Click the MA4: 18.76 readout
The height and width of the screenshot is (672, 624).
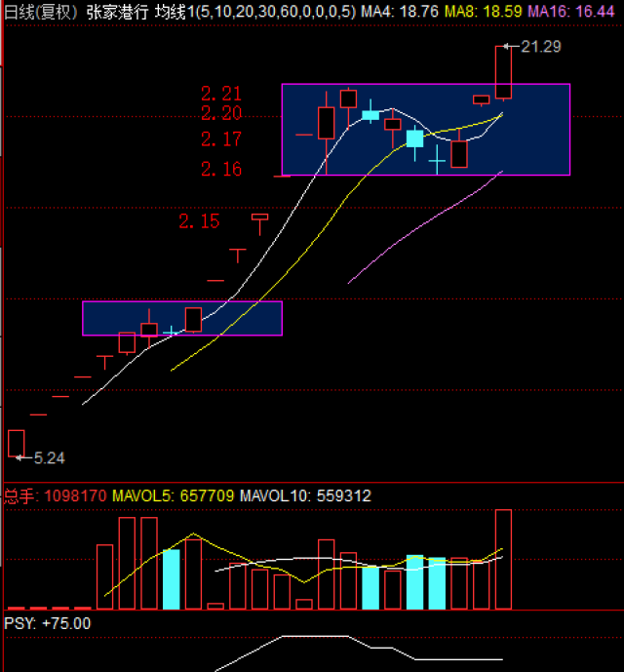[400, 12]
